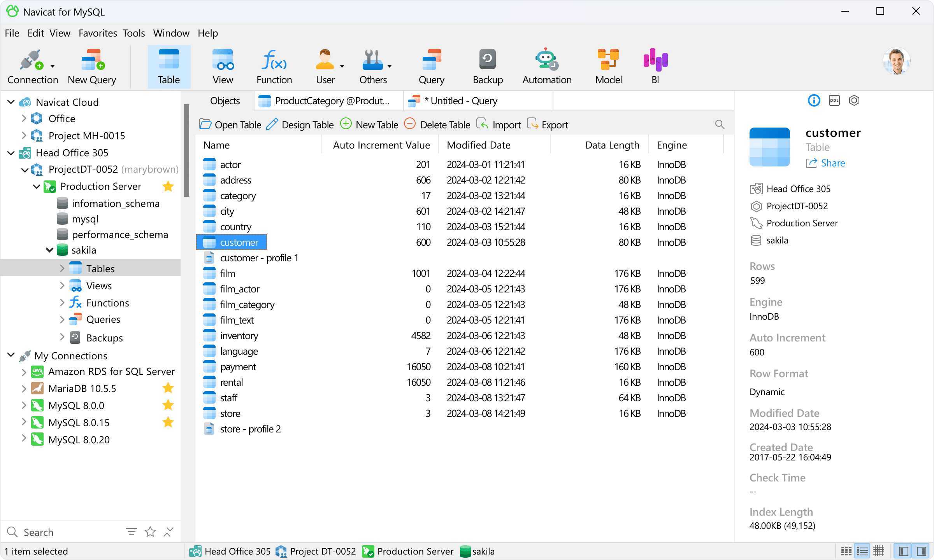Open the Others toolbar dropdown arrow
Image resolution: width=934 pixels, height=560 pixels.
point(389,66)
